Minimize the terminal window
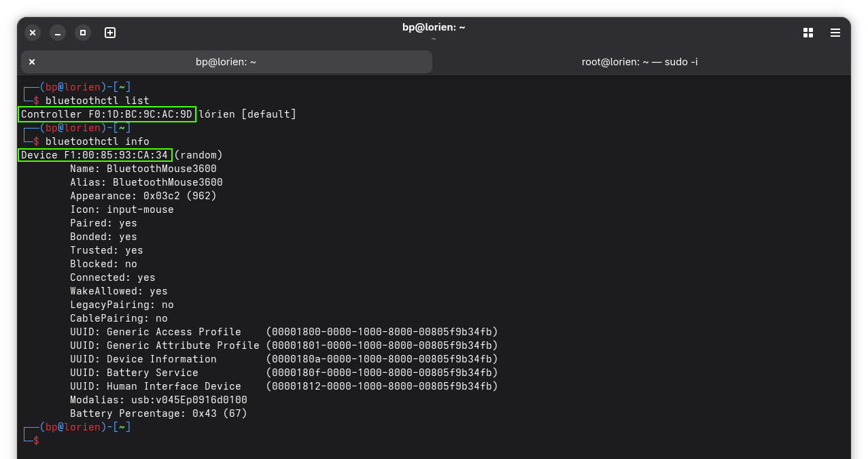 [x=58, y=33]
